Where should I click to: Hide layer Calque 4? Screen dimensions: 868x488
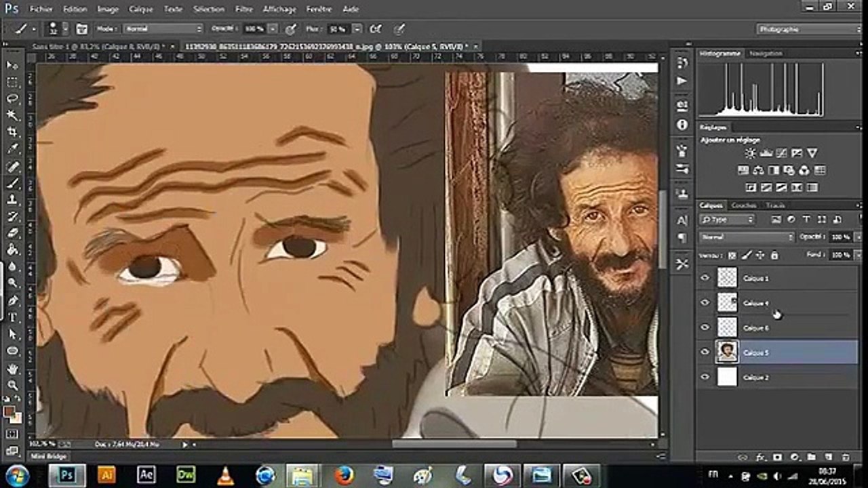coord(705,302)
